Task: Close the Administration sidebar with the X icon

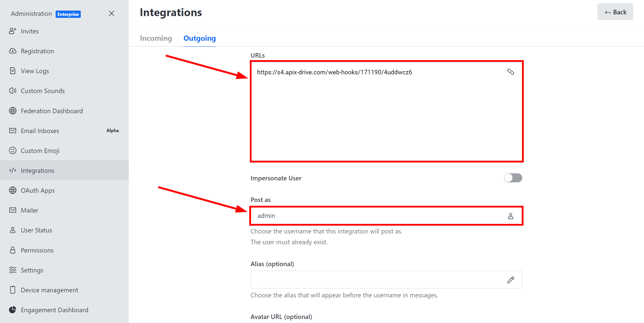Action: pyautogui.click(x=111, y=13)
